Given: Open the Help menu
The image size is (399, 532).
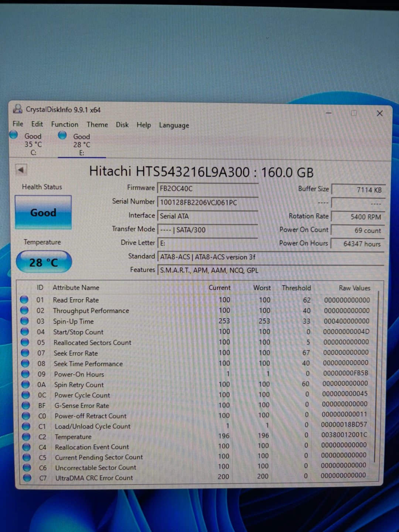Looking at the screenshot, I should (x=144, y=125).
